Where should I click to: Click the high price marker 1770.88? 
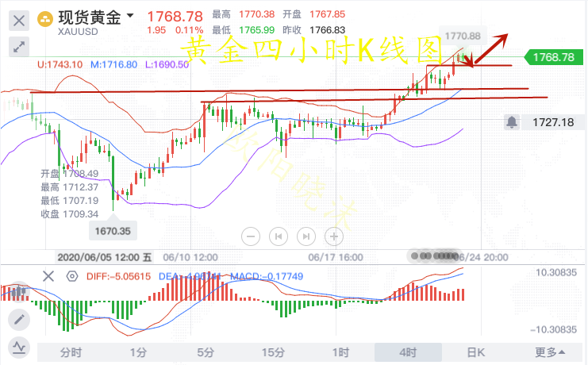coord(463,36)
